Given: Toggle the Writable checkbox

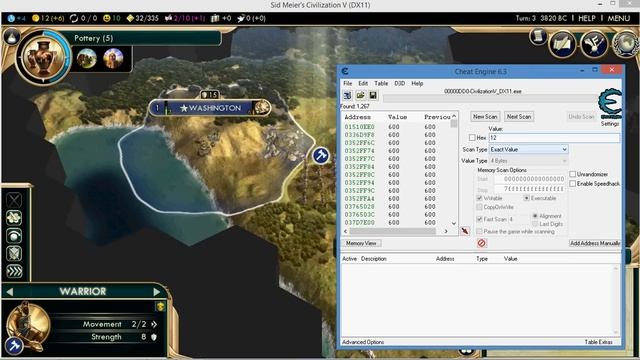Looking at the screenshot, I should coord(480,198).
